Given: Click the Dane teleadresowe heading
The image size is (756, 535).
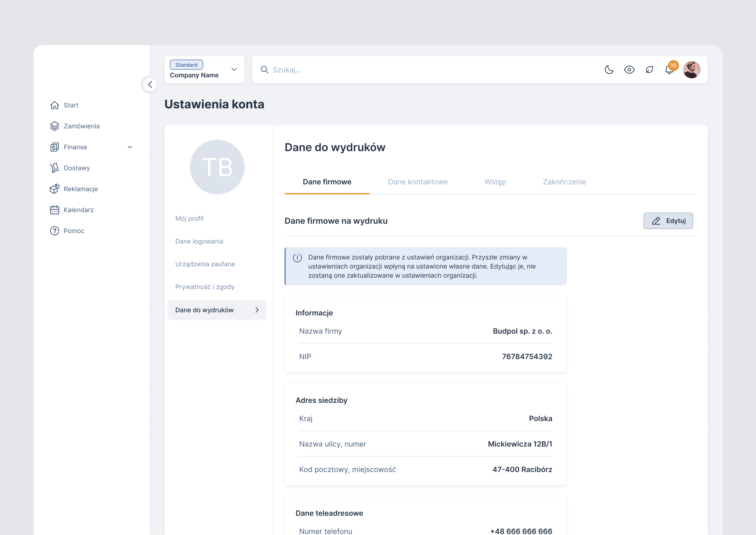Looking at the screenshot, I should pyautogui.click(x=329, y=513).
